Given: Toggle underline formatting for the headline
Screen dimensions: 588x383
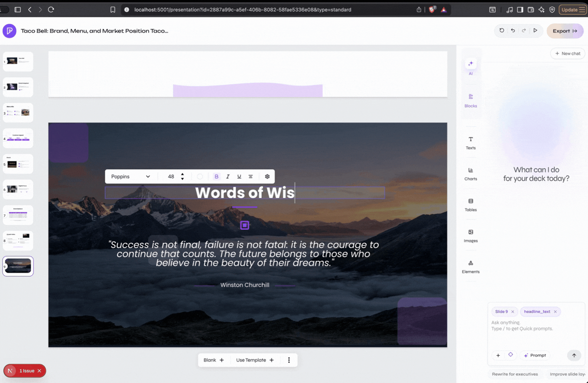Looking at the screenshot, I should 239,177.
